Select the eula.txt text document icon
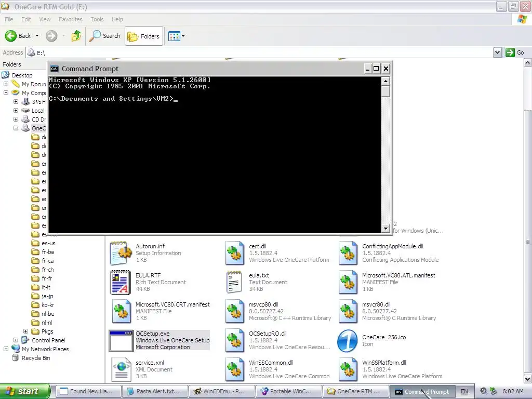 click(x=234, y=282)
